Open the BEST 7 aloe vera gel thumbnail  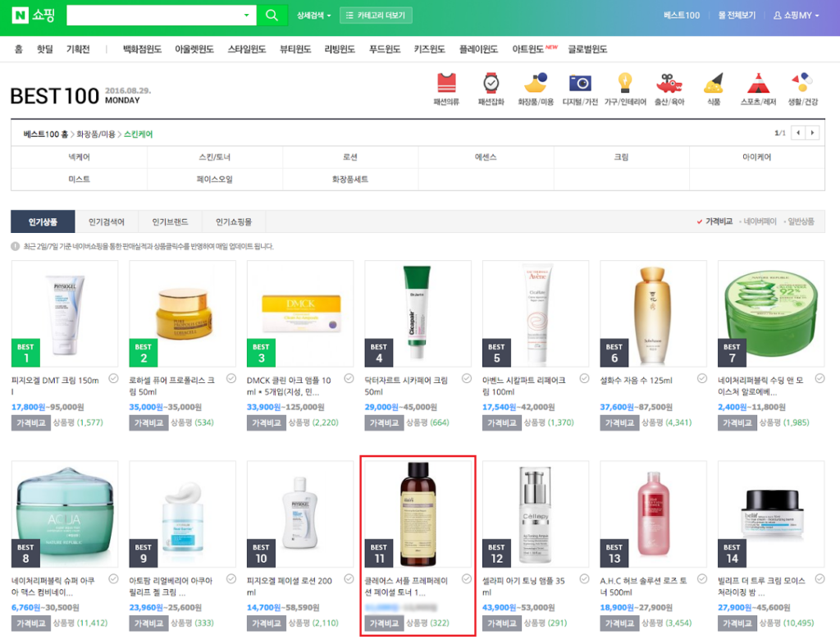tap(771, 313)
